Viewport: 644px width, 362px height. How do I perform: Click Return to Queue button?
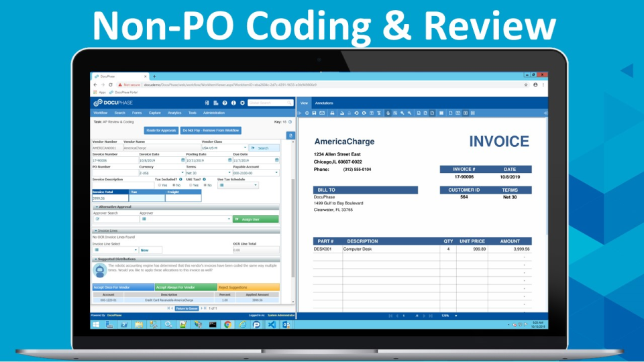[187, 308]
